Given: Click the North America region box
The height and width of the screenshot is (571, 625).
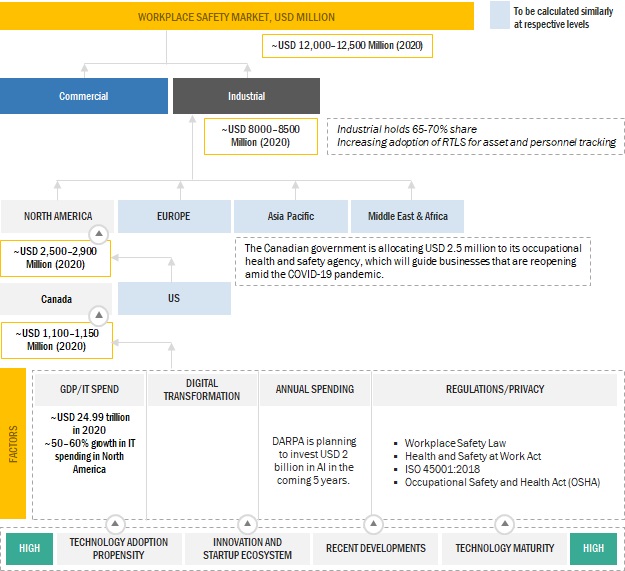Looking at the screenshot, I should click(57, 216).
